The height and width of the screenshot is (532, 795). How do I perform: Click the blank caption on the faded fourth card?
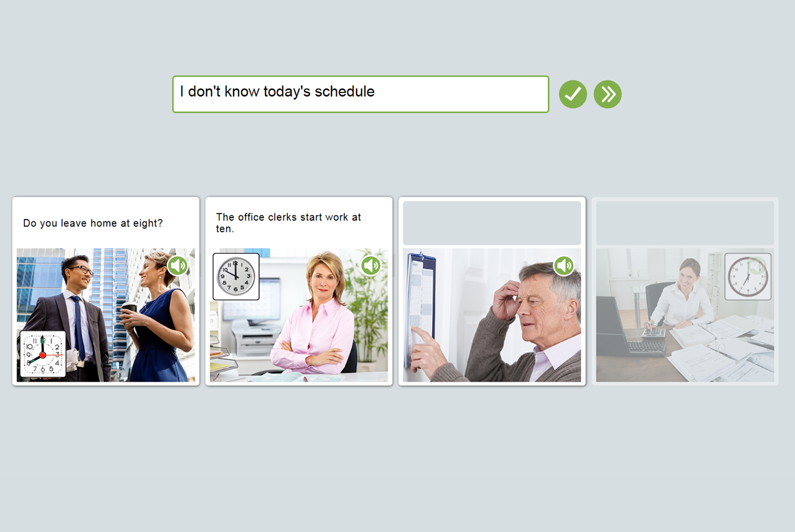click(x=685, y=223)
